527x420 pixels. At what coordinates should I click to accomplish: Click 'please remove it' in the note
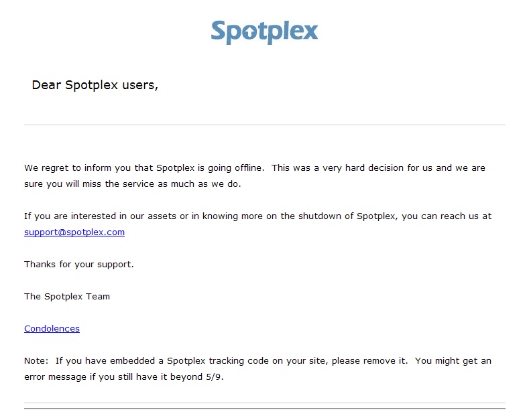(x=369, y=361)
